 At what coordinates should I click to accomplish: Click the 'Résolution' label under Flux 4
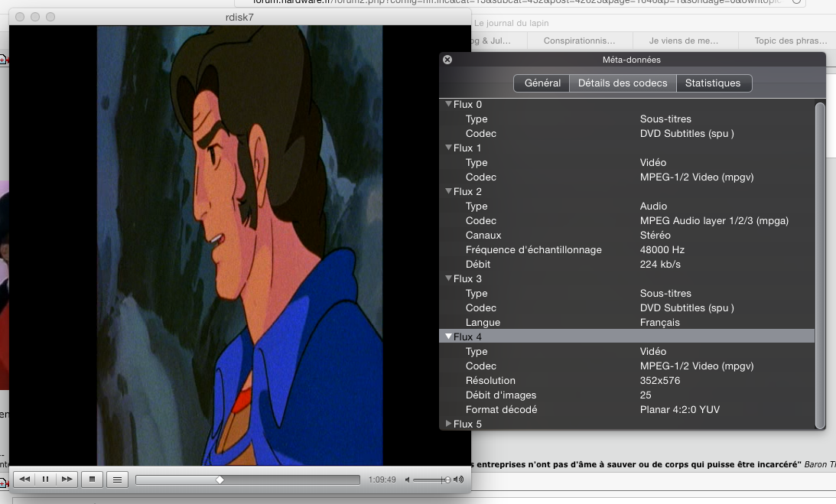490,380
